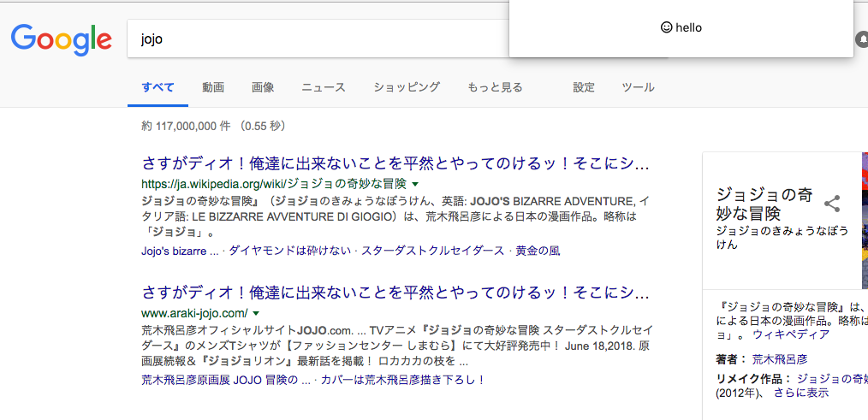Click the notification bell icon
Image resolution: width=868 pixels, height=420 pixels.
pyautogui.click(x=863, y=39)
